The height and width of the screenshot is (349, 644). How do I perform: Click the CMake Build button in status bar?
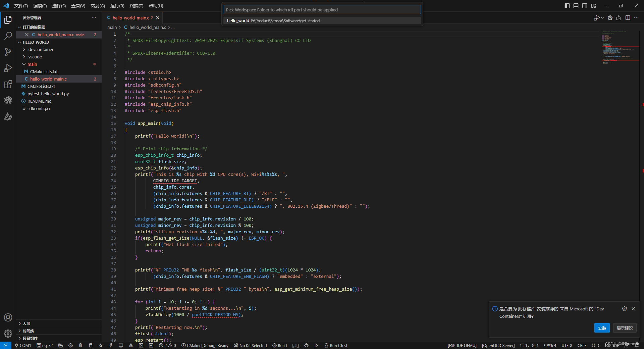pos(279,345)
